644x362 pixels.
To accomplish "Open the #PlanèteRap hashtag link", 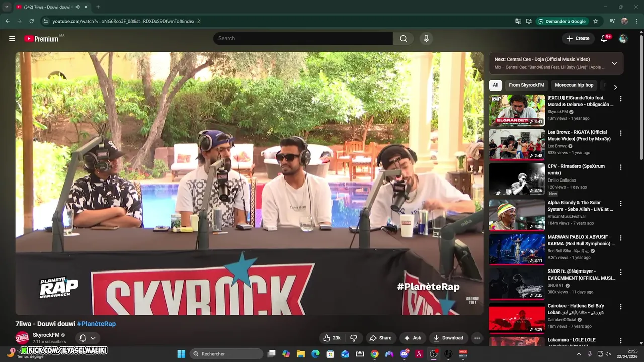I will [x=97, y=324].
